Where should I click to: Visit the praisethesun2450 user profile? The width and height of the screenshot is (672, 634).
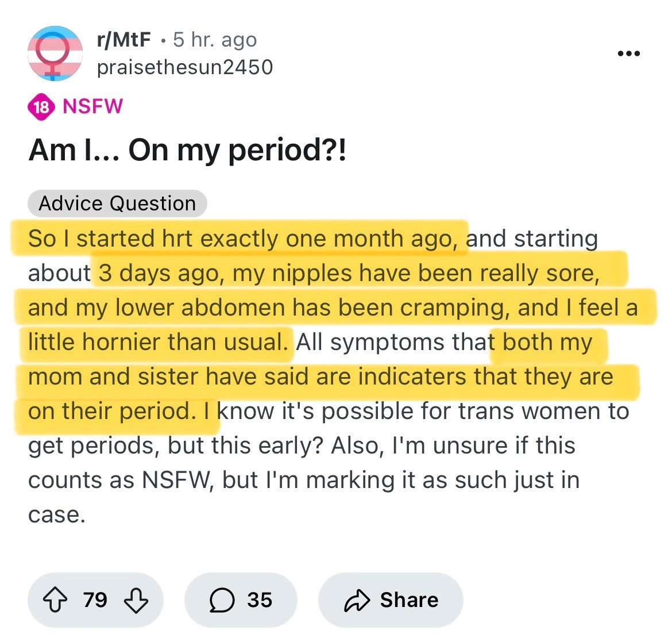[184, 67]
